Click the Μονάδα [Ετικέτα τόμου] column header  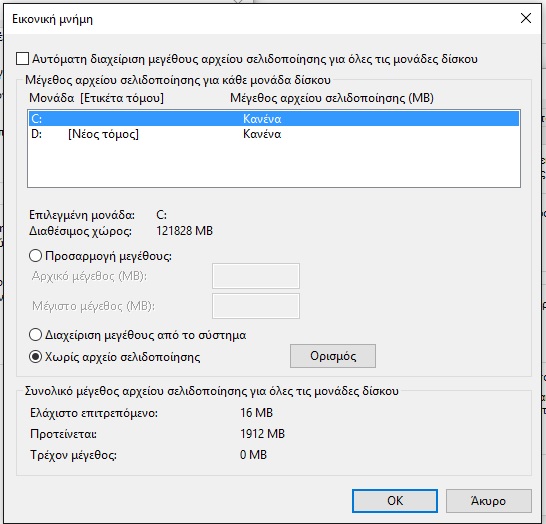click(96, 98)
